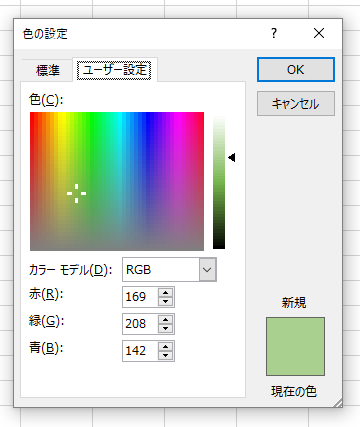The width and height of the screenshot is (360, 427).
Task: Decrease the 青(B) value with down arrow
Action: (166, 355)
